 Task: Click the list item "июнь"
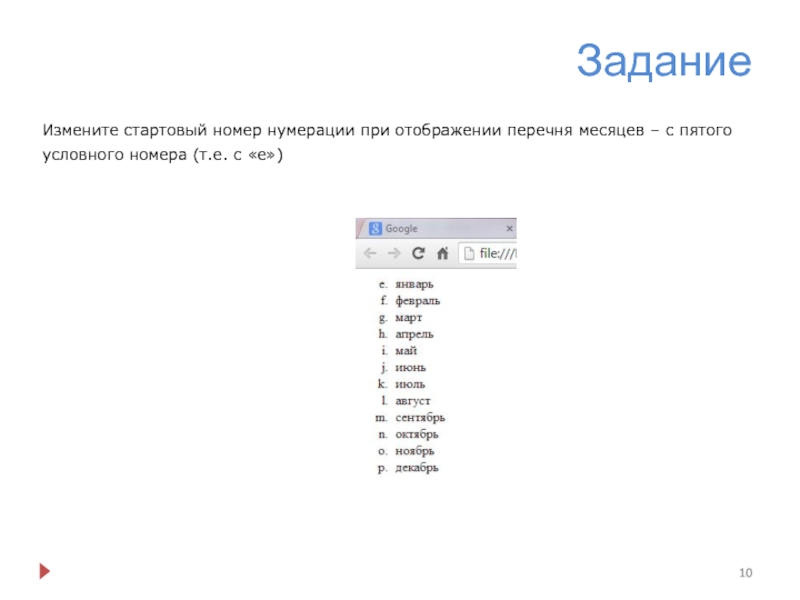(411, 367)
